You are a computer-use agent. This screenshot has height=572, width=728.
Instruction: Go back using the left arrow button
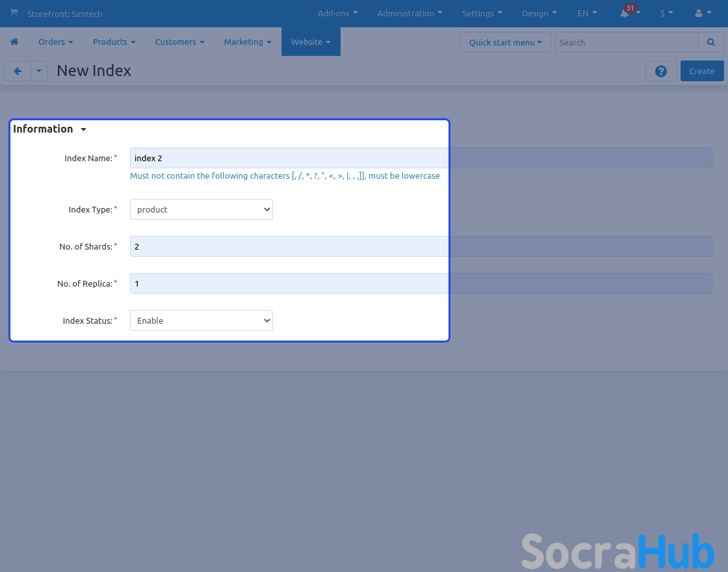(x=18, y=71)
